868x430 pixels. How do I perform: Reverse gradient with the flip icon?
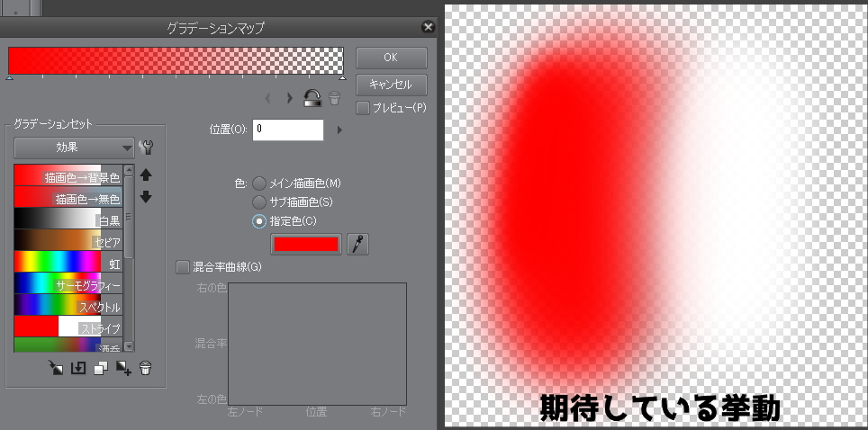click(312, 99)
